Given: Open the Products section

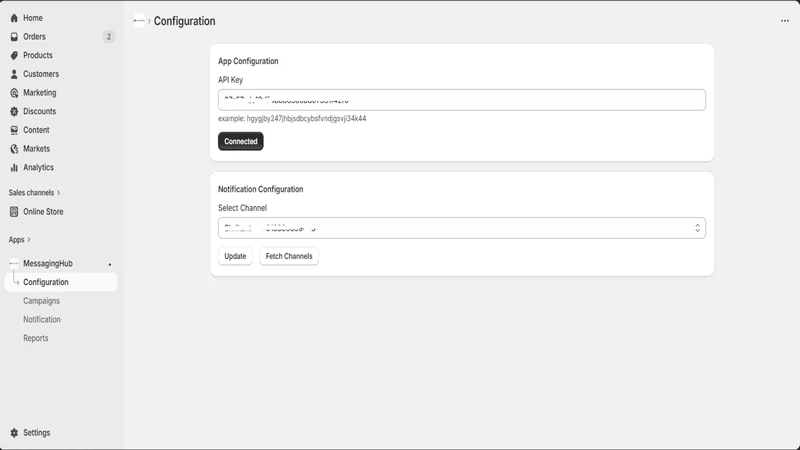Looking at the screenshot, I should click(x=38, y=55).
